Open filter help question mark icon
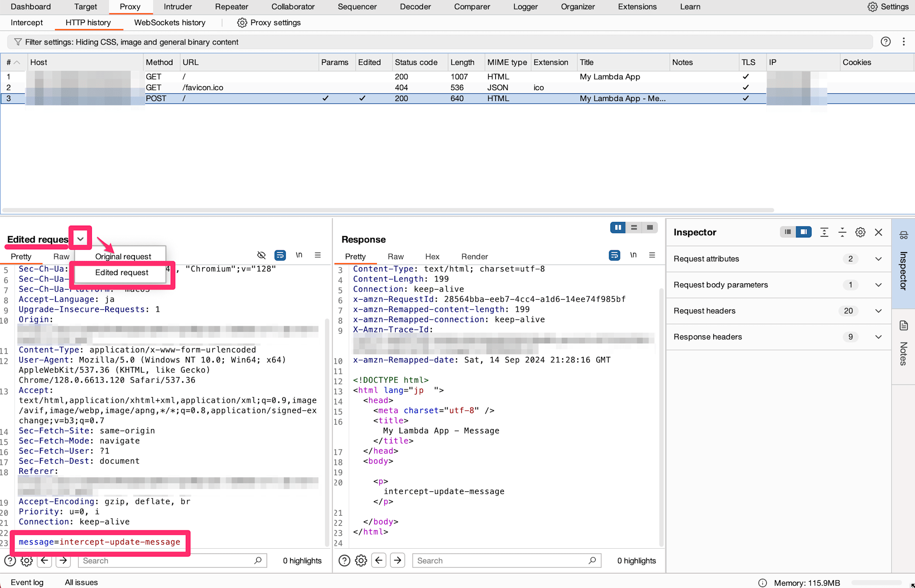This screenshot has height=588, width=915. (886, 42)
